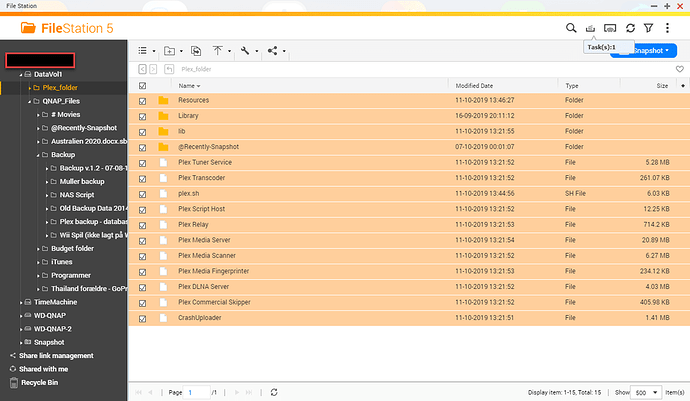
Task: Select the QNAP_Files tree item
Action: 61,101
